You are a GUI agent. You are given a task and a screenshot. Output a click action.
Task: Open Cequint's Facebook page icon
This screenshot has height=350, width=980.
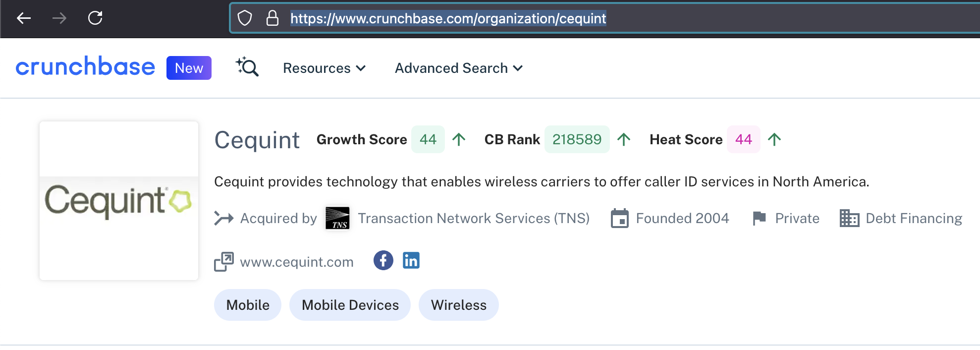pos(383,260)
